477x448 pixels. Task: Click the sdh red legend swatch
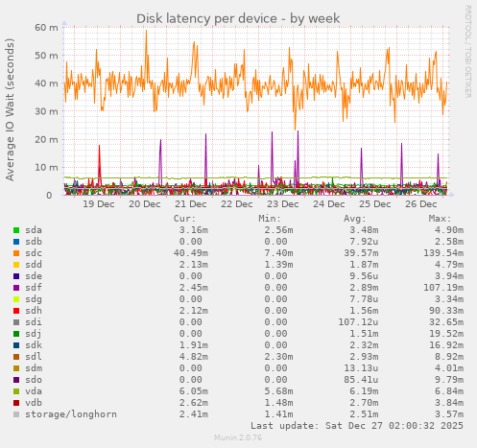[16, 311]
